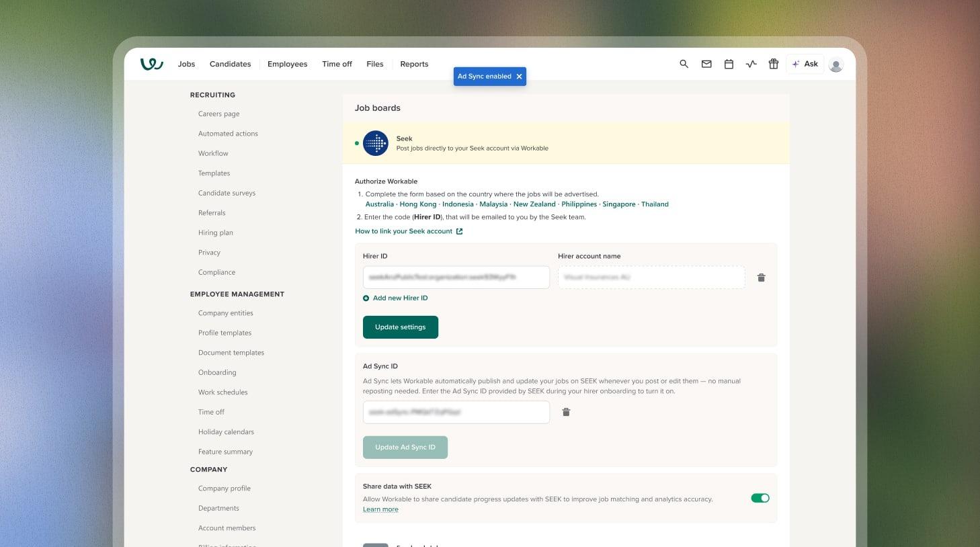Open the Learn more link
Viewport: 980px width, 547px height.
[380, 509]
